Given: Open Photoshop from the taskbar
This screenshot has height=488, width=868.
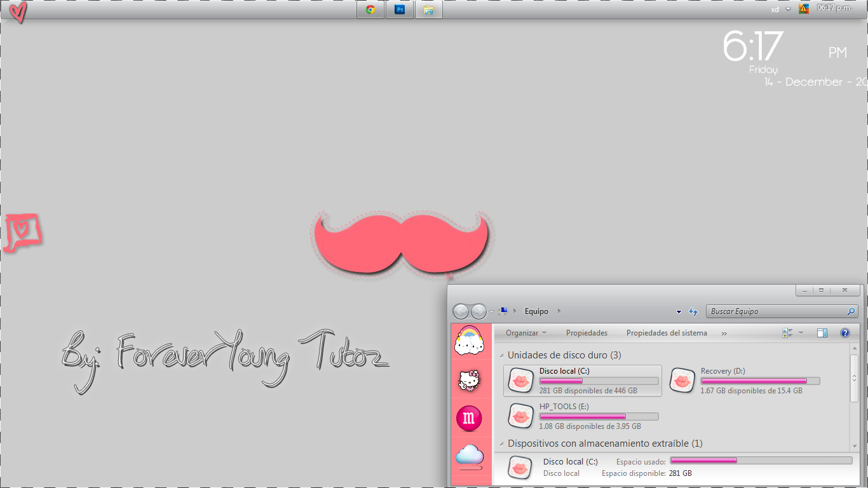Looking at the screenshot, I should [x=400, y=10].
